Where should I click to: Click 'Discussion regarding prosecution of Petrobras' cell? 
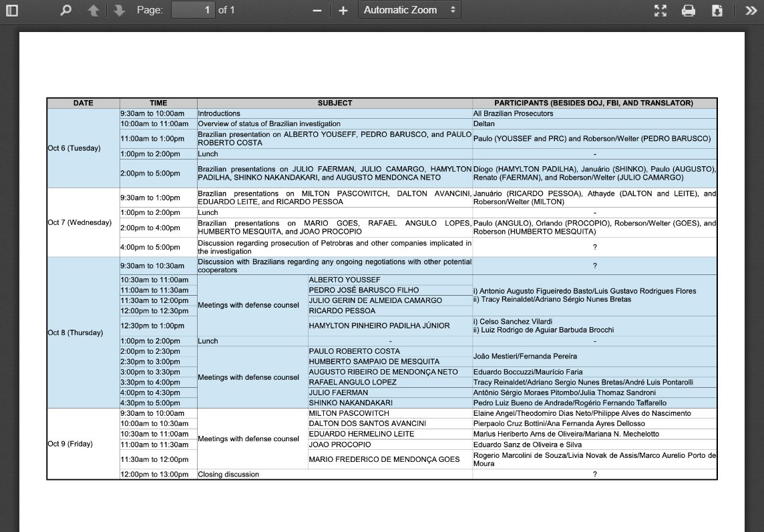click(335, 247)
